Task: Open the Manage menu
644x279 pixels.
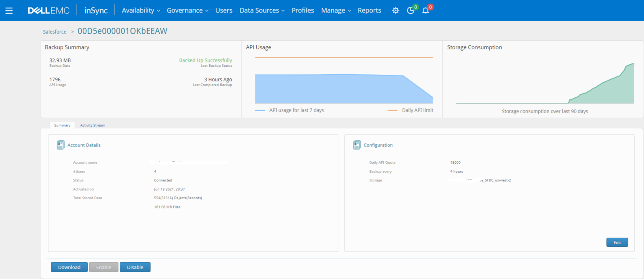Action: click(x=333, y=10)
